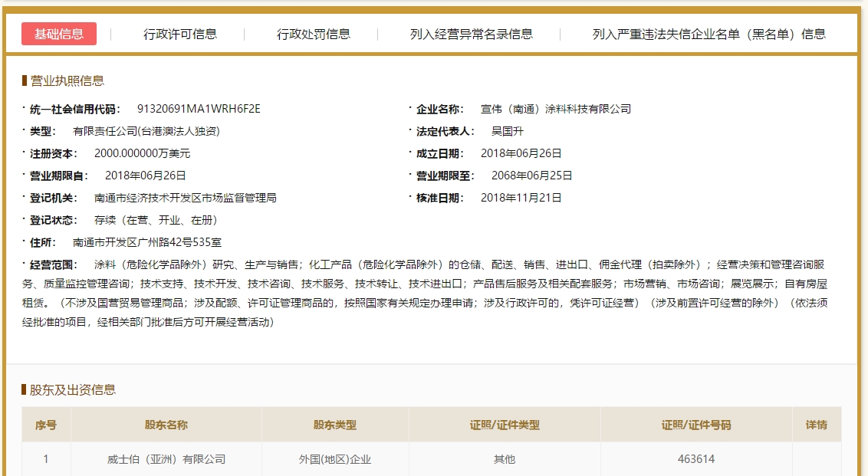Click the 序号 column header
The width and height of the screenshot is (868, 476).
point(46,425)
